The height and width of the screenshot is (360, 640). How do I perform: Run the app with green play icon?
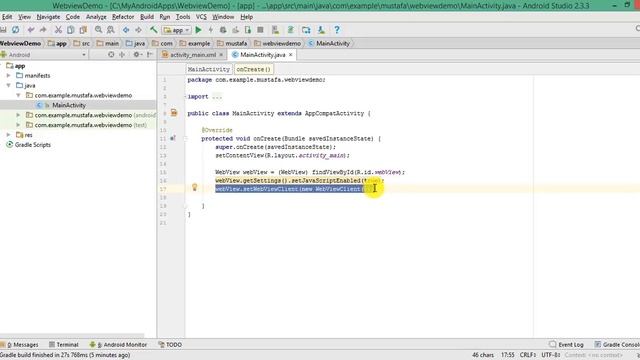(x=198, y=30)
